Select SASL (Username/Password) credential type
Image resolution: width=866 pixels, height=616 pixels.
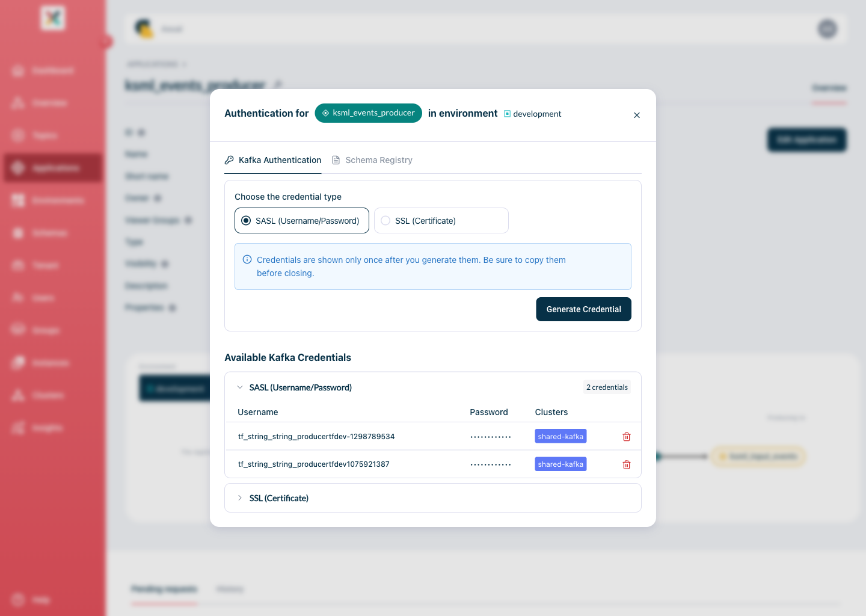click(x=302, y=221)
